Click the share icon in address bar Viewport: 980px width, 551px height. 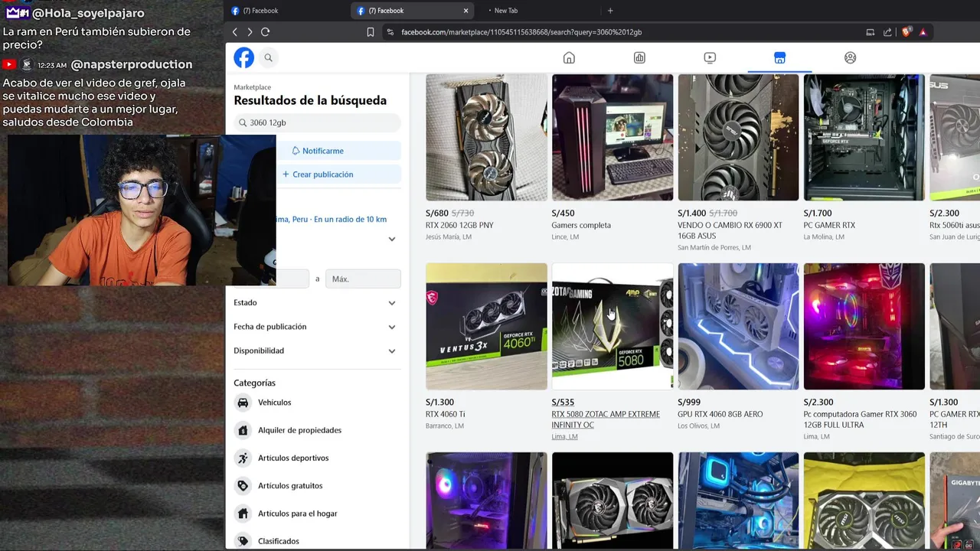(887, 32)
